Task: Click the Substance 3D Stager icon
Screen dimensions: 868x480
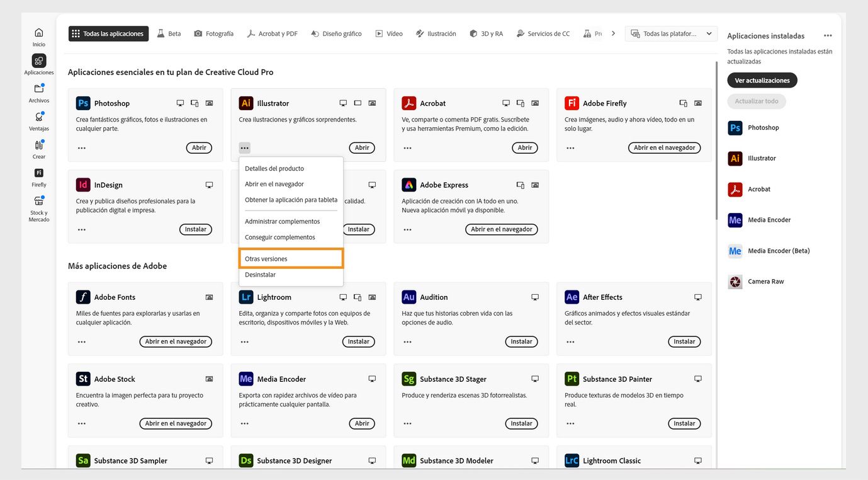Action: [409, 379]
